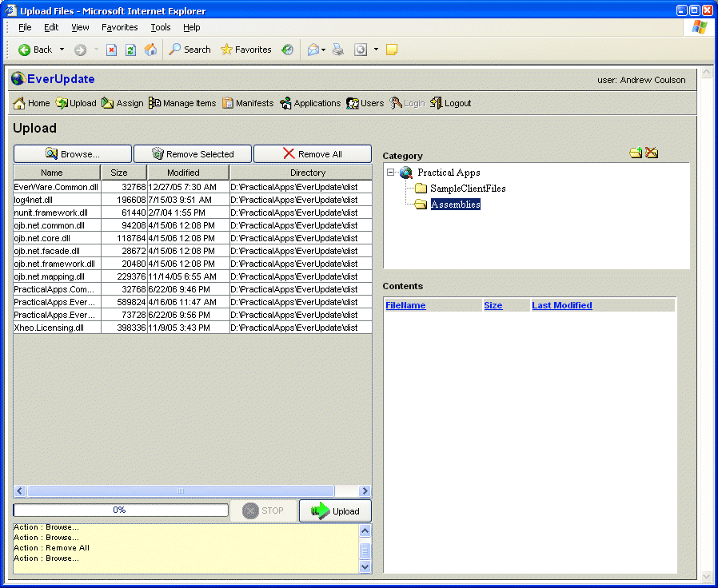Click the EverUpdate globe logo
This screenshot has width=718, height=588.
[18, 79]
